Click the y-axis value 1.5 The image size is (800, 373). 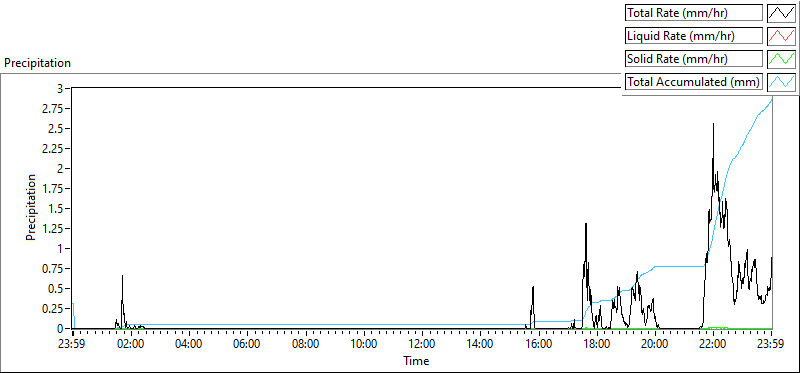pyautogui.click(x=55, y=208)
